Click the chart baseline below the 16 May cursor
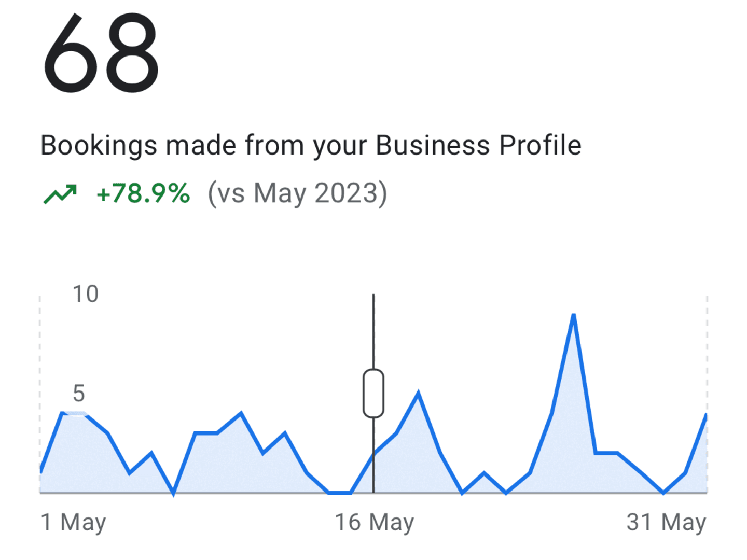Screen dimensions: 747x560 374,493
